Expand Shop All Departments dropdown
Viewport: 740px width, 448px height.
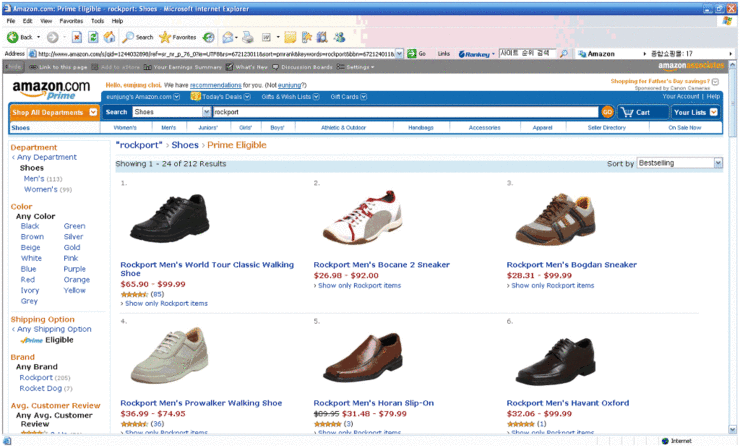pos(93,112)
